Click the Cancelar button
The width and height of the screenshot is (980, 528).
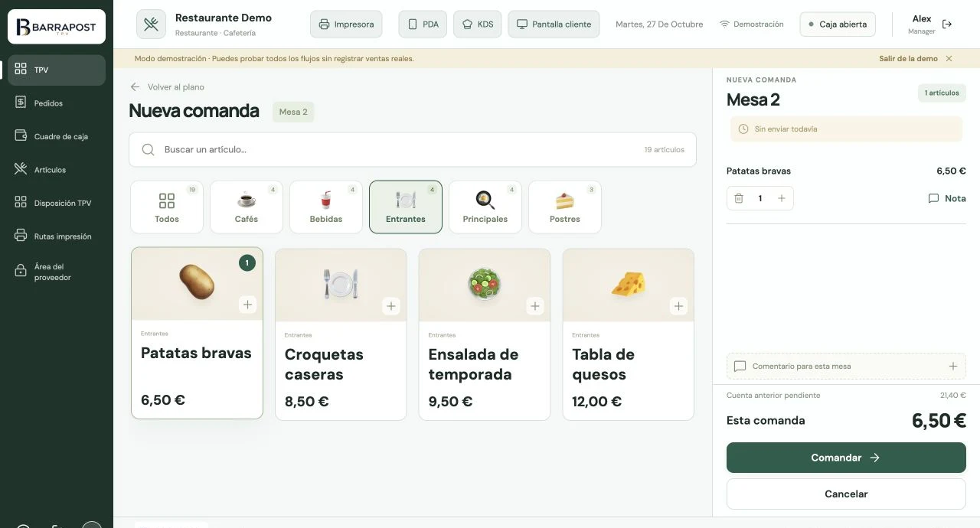pyautogui.click(x=846, y=494)
